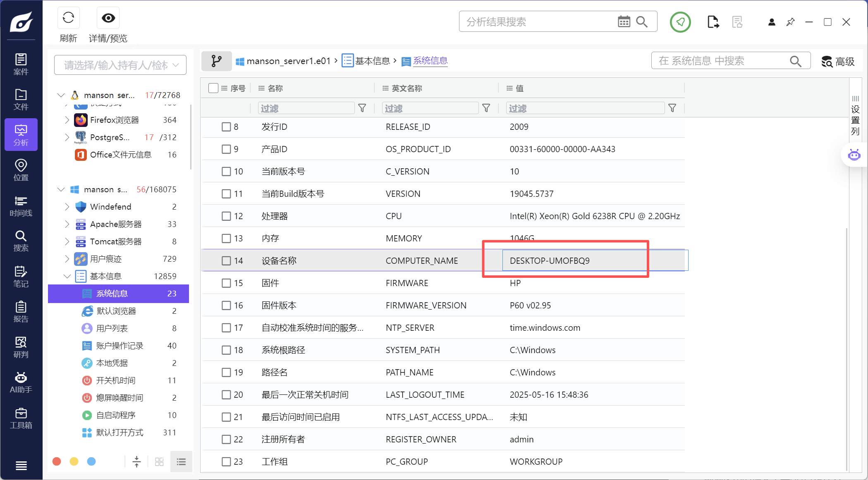Select 开关机时间 in the tree
The width and height of the screenshot is (868, 480).
[116, 380]
